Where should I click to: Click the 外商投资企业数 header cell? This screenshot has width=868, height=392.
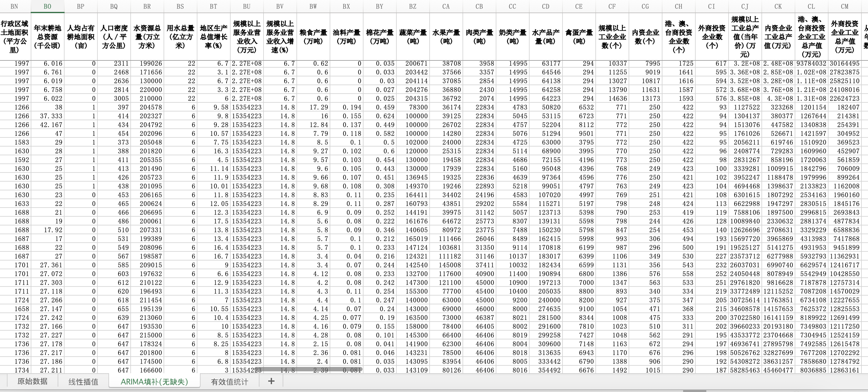[x=711, y=37]
